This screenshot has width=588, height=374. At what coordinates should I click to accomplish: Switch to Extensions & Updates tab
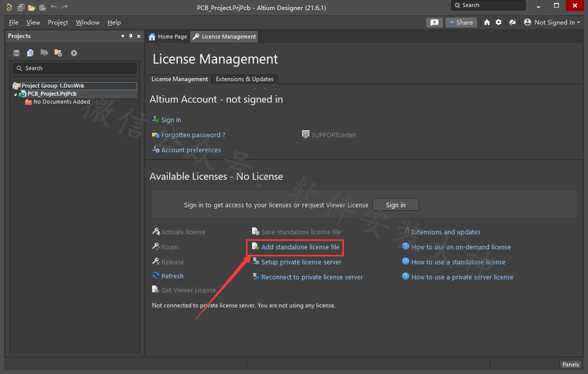tap(244, 79)
